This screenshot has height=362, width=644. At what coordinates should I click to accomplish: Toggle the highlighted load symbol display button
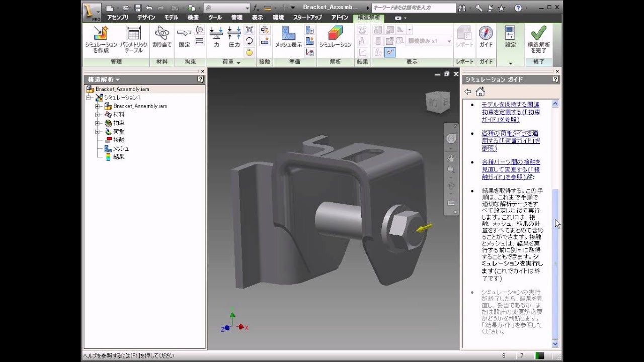click(389, 52)
